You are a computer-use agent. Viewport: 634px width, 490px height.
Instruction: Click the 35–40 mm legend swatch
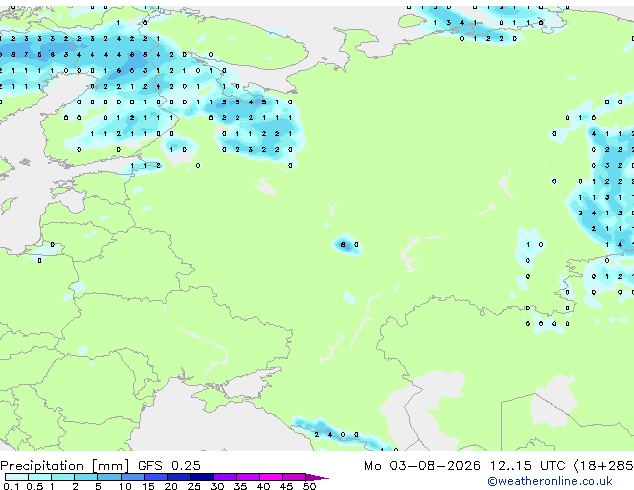[247, 477]
